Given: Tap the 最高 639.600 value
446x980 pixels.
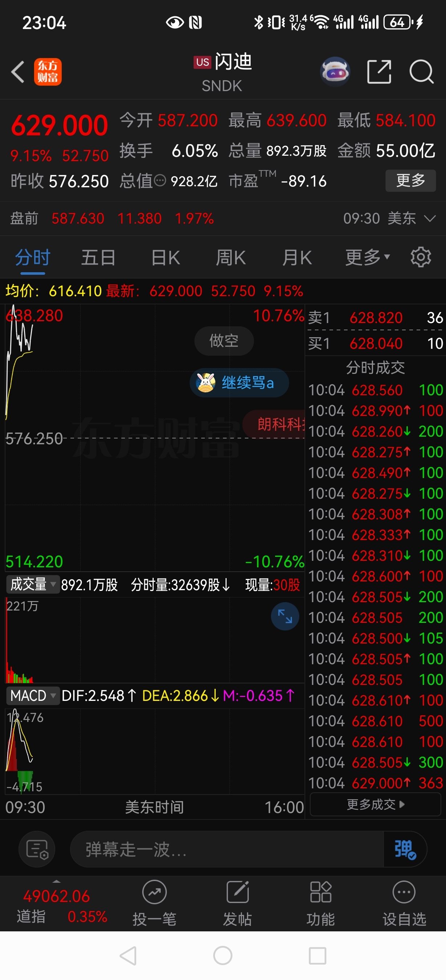Looking at the screenshot, I should (x=277, y=121).
